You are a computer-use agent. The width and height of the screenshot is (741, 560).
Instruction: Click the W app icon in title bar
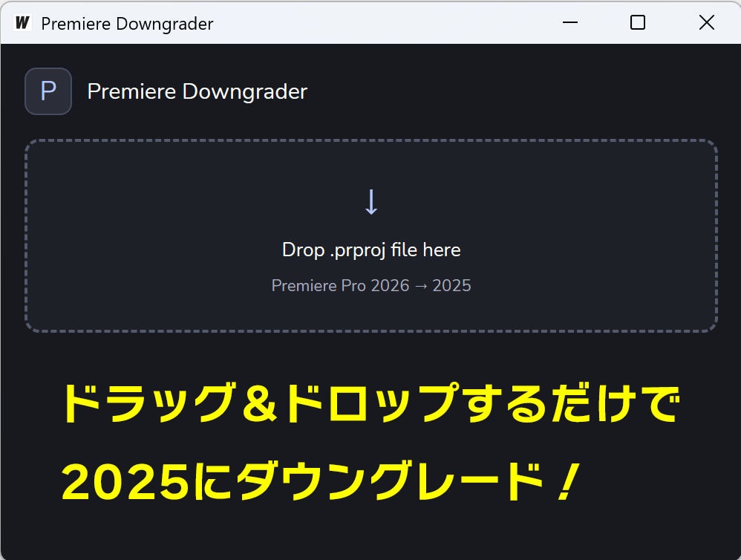[22, 23]
